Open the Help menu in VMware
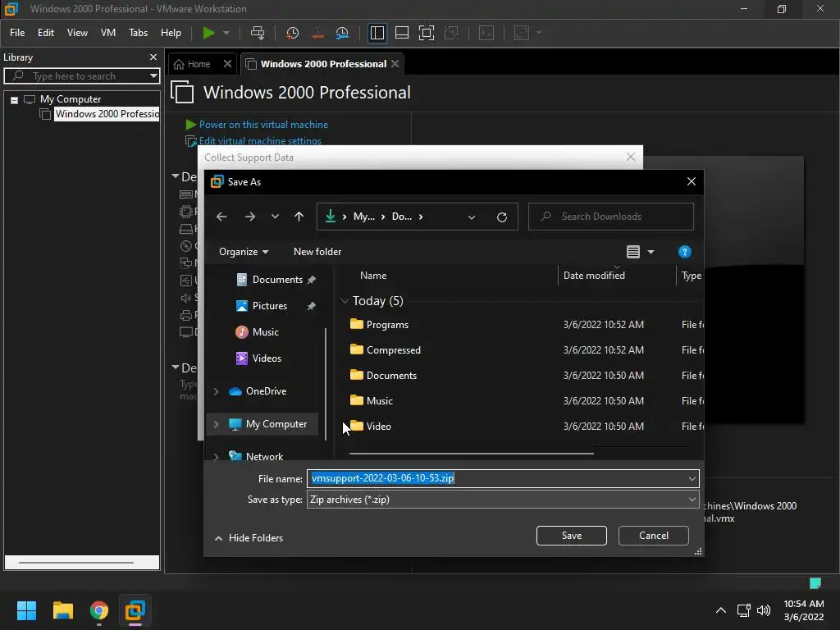This screenshot has width=840, height=630. pos(171,33)
